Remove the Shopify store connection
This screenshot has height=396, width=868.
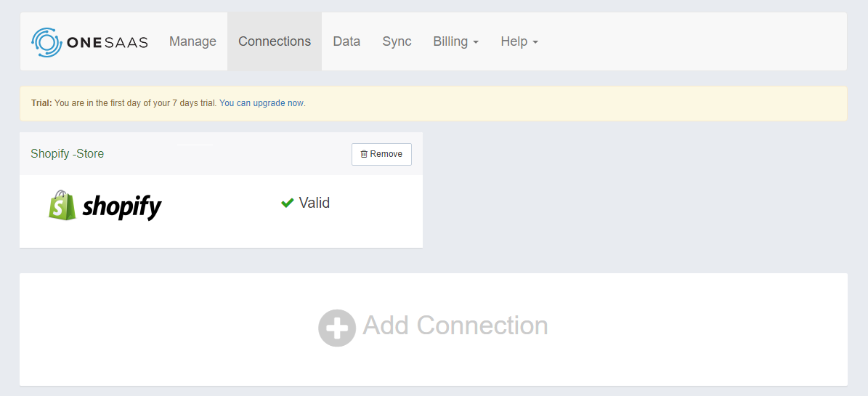(x=381, y=154)
